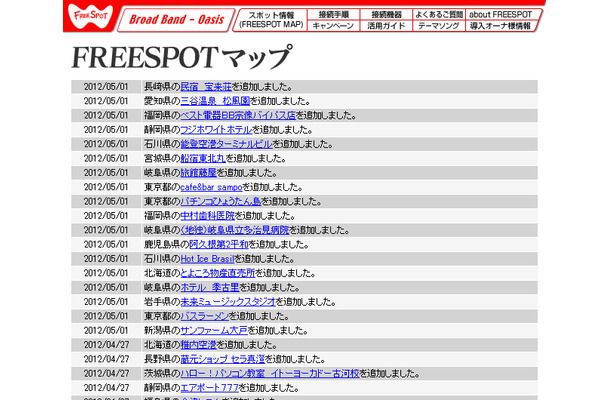
Task: Open the ベスト電器BB宗像バイパス店 link
Action: point(238,116)
